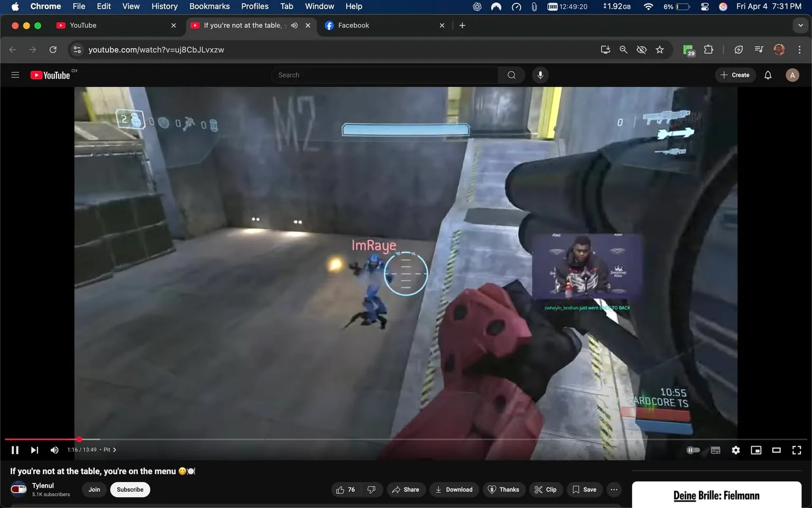Mute the video volume

(x=54, y=450)
